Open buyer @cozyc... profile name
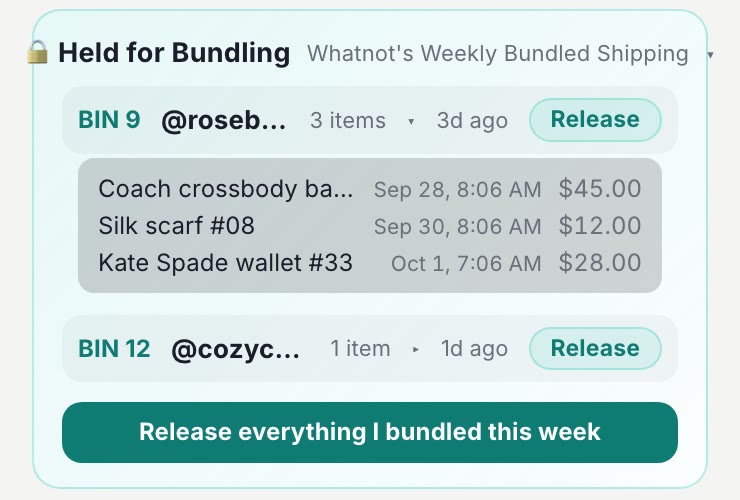Image resolution: width=740 pixels, height=500 pixels. [235, 350]
